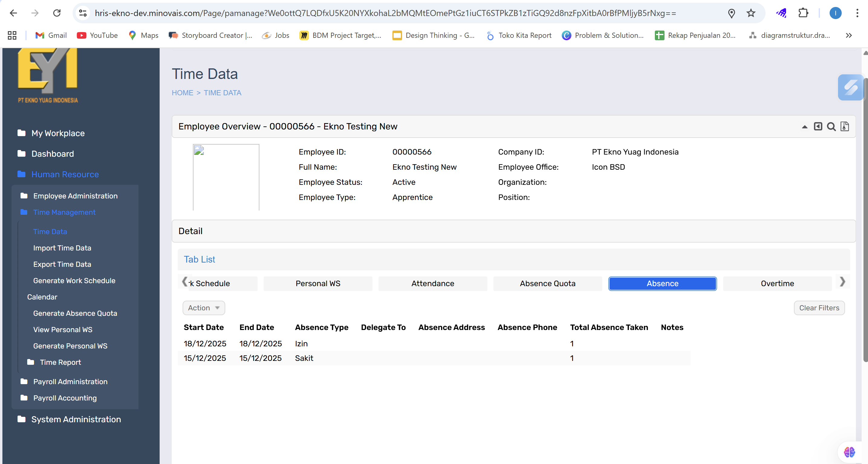The image size is (868, 464).
Task: Switch to the Absence Quota tab
Action: point(547,284)
